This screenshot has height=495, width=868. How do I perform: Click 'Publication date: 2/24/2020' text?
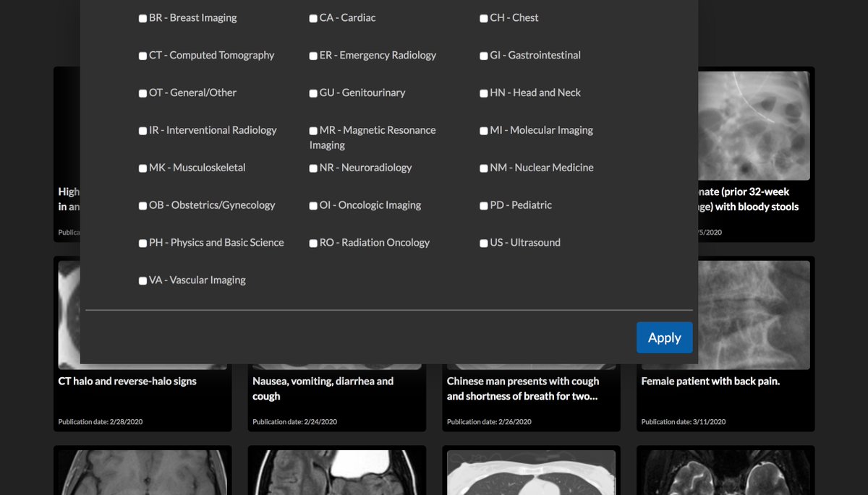pyautogui.click(x=294, y=421)
